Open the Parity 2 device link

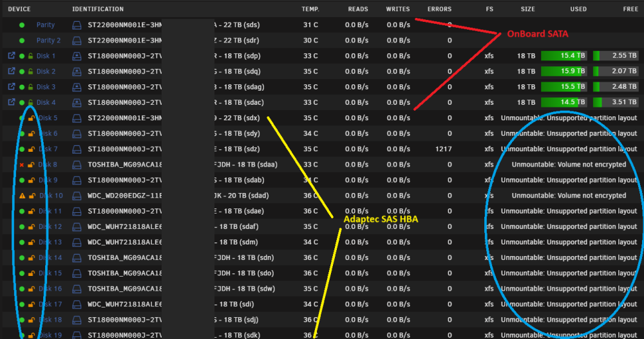48,41
